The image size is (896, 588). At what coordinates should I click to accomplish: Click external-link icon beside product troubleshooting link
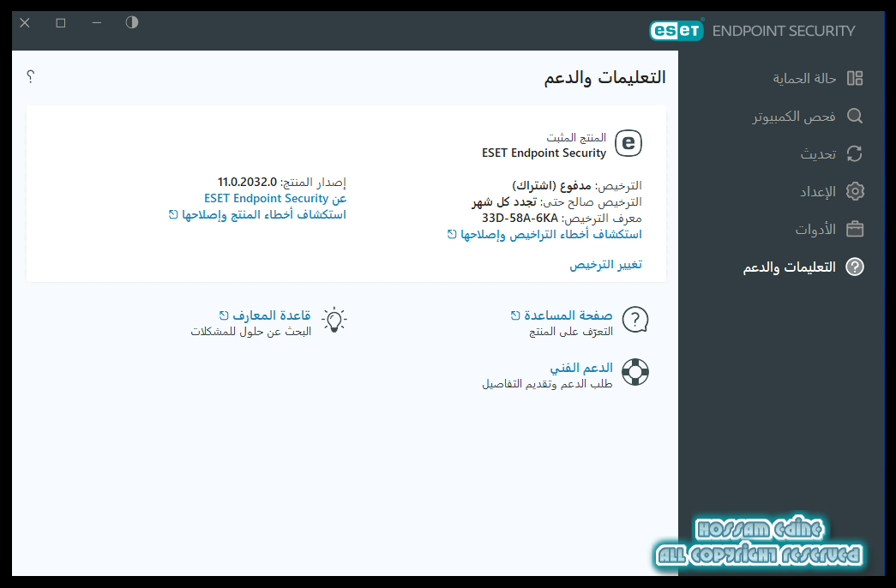173,215
